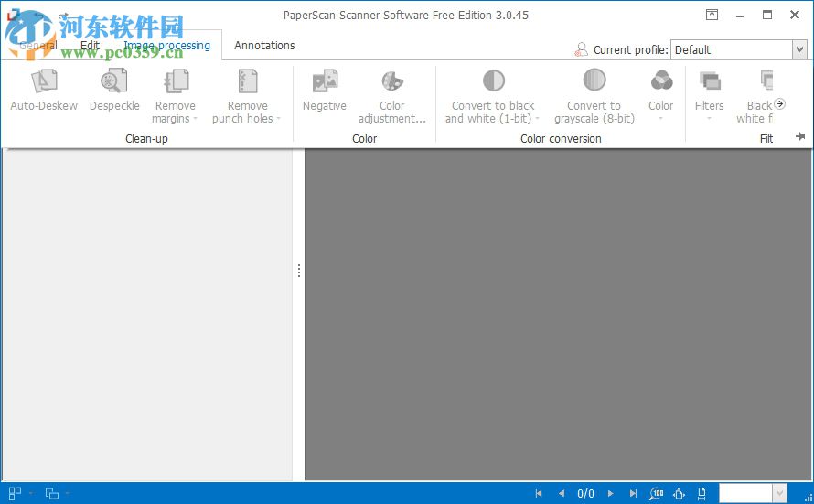This screenshot has width=814, height=504.
Task: Fit page to viewer icon
Action: (679, 493)
